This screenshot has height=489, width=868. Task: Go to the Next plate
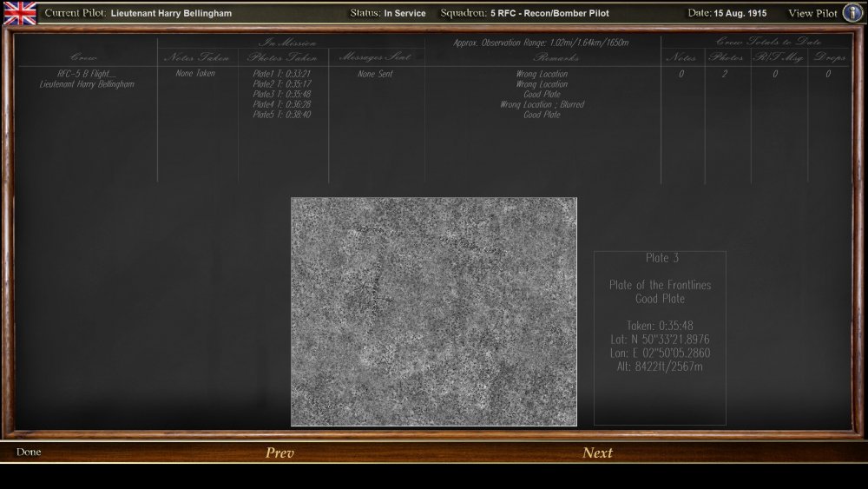(597, 453)
